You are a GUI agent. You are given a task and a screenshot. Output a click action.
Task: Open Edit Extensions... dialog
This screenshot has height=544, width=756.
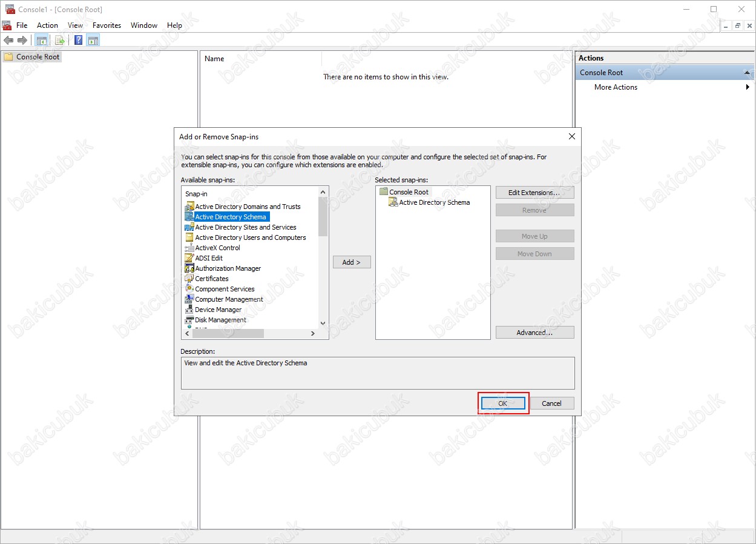click(534, 193)
